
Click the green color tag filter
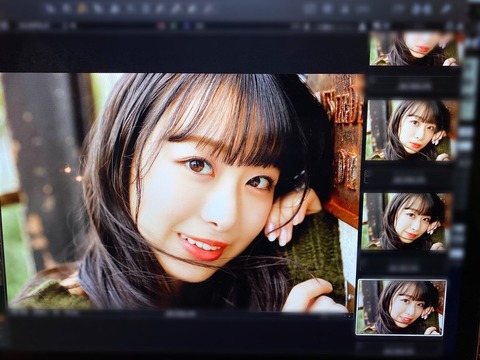[x=174, y=26]
